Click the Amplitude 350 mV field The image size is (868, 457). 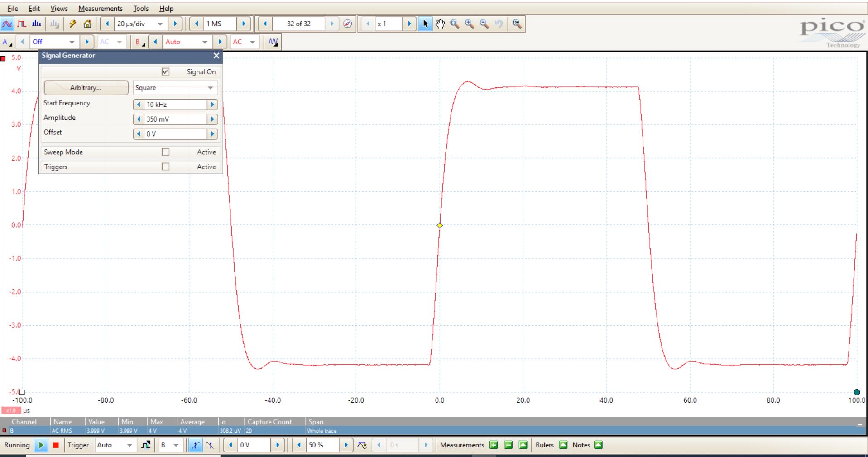(176, 119)
